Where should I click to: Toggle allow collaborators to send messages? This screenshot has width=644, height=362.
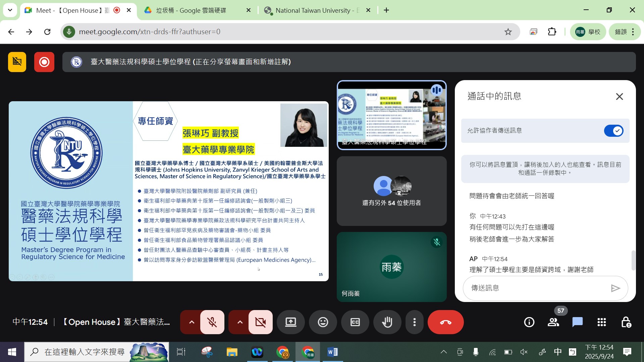tap(613, 131)
